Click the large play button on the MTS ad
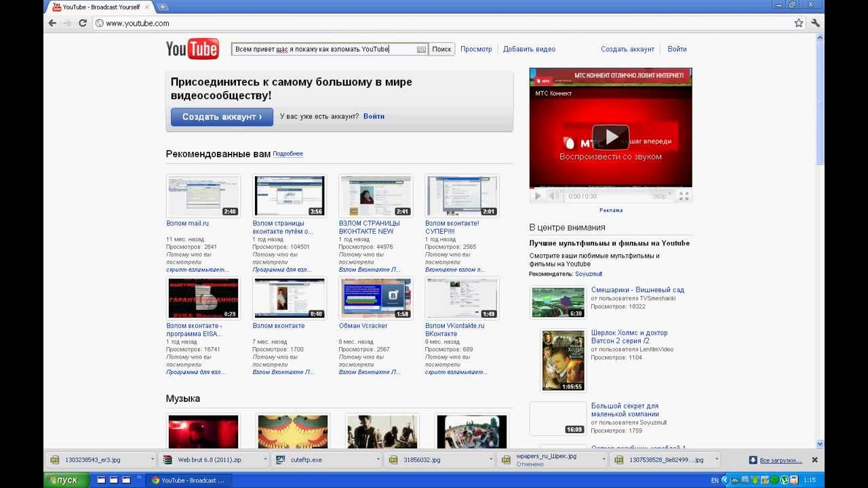Image resolution: width=868 pixels, height=488 pixels. pyautogui.click(x=610, y=138)
